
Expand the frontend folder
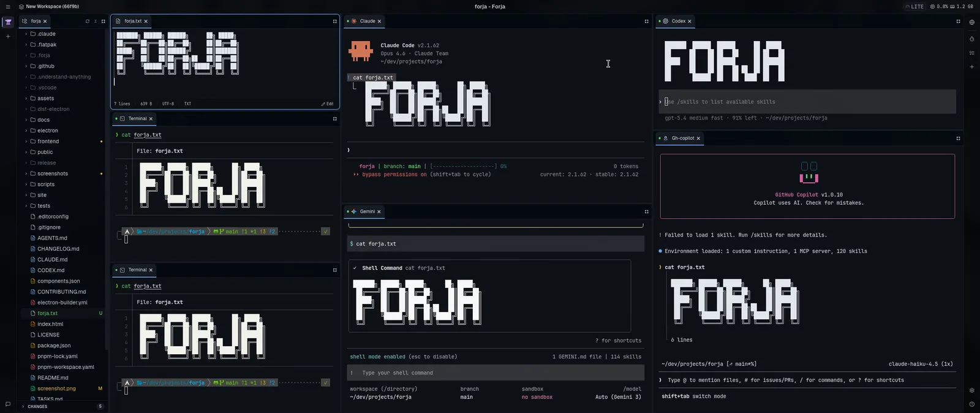point(26,141)
